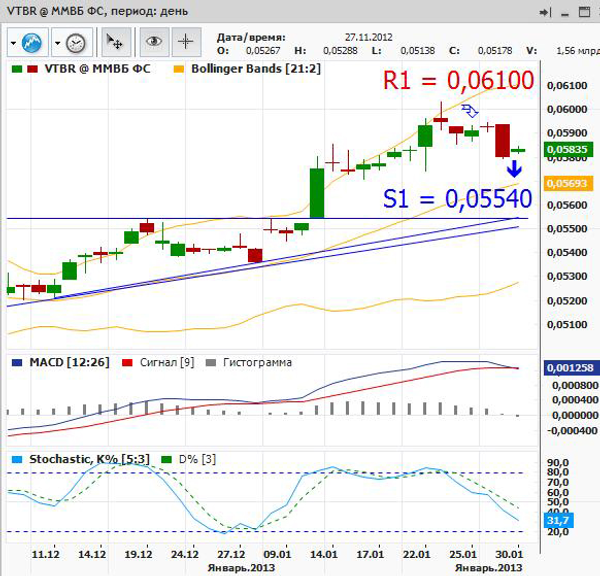Click the 14.01 date axis label
The image size is (600, 576).
(x=324, y=555)
